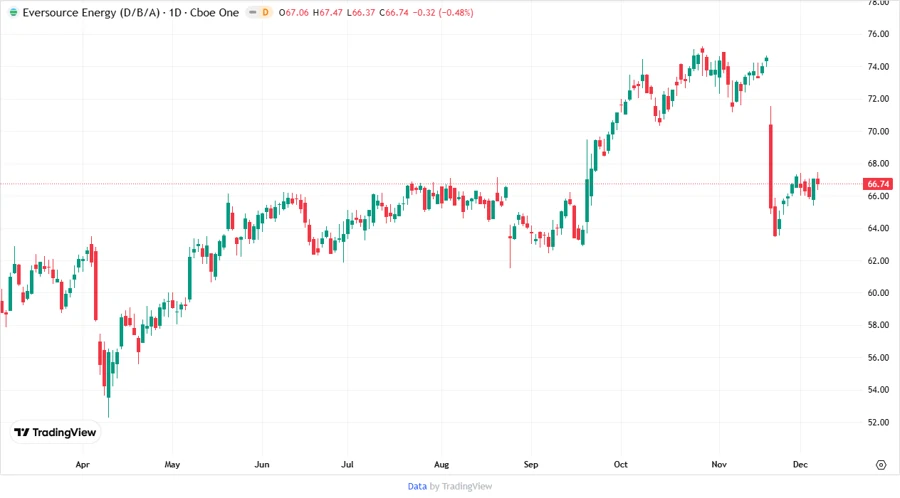Viewport: 900px width, 498px height.
Task: Click the 74.00 price axis label
Action: pos(878,67)
